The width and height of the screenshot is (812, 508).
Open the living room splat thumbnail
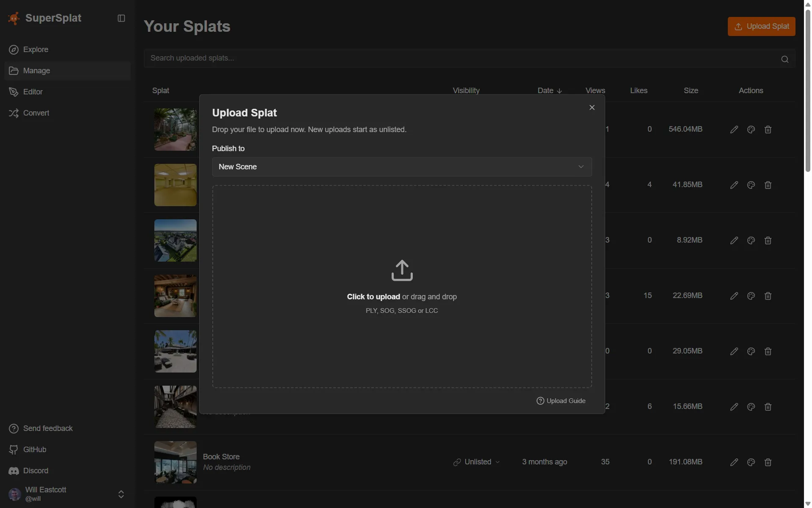(176, 296)
